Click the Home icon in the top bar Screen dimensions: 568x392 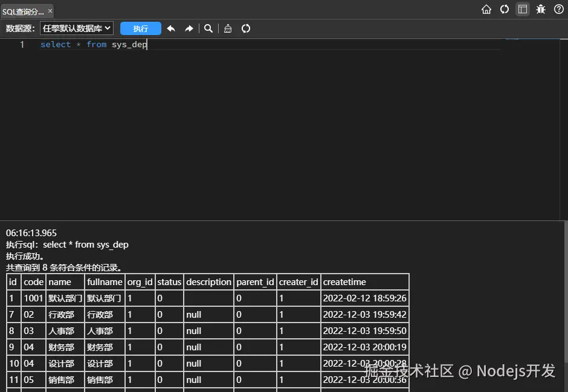tap(486, 9)
